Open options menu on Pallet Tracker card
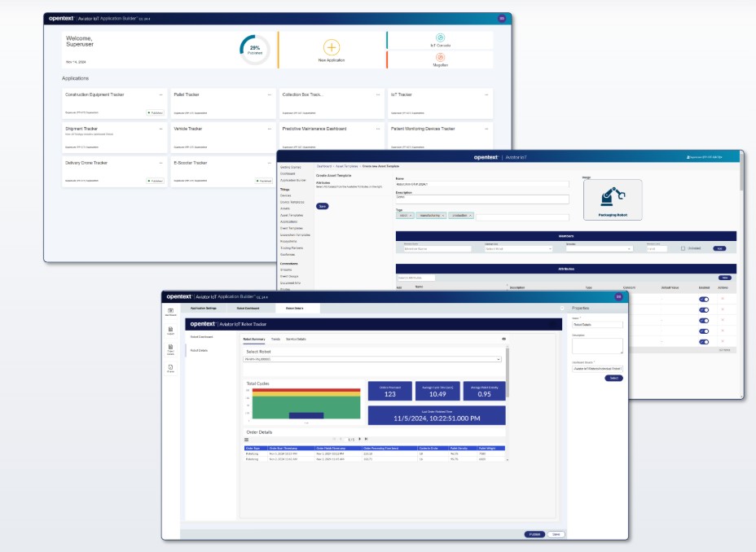The image size is (756, 552). (270, 94)
